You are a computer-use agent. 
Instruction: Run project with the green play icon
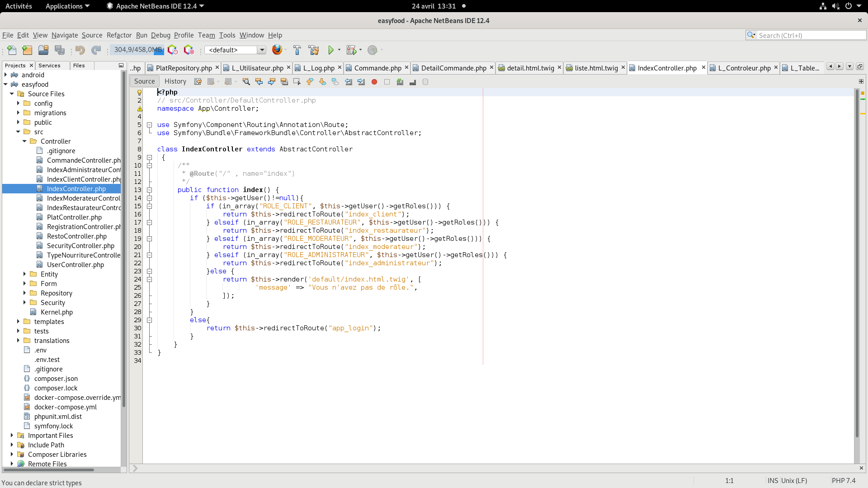pyautogui.click(x=331, y=50)
